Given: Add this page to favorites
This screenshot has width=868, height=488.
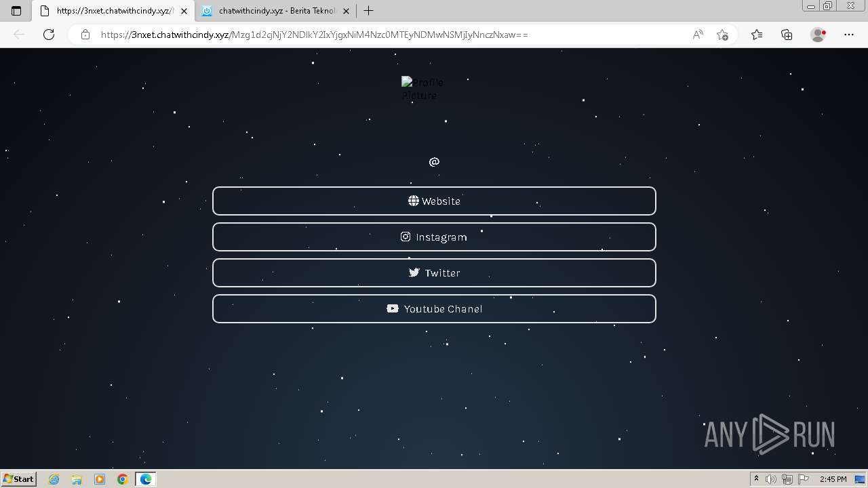Looking at the screenshot, I should coord(723,35).
